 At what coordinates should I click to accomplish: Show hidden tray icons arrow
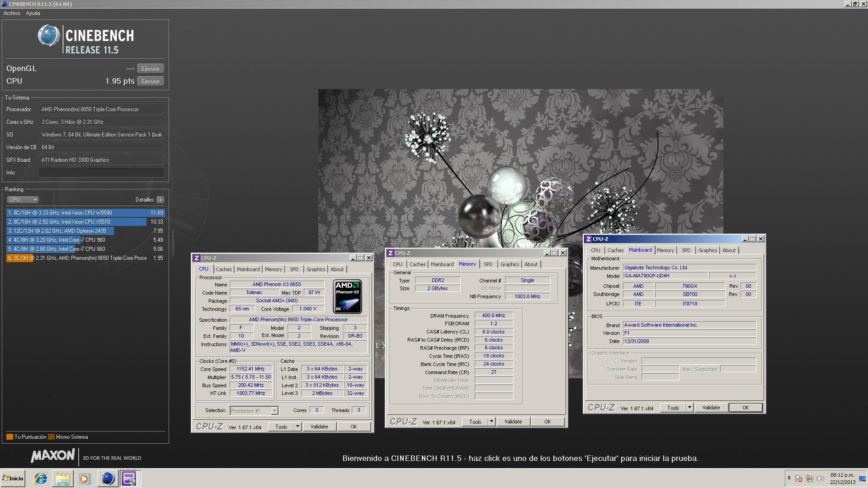point(789,478)
